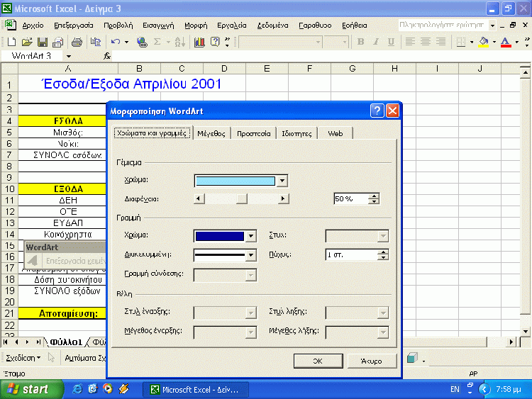
Task: Click the Excel Help question icon
Action: click(215, 42)
